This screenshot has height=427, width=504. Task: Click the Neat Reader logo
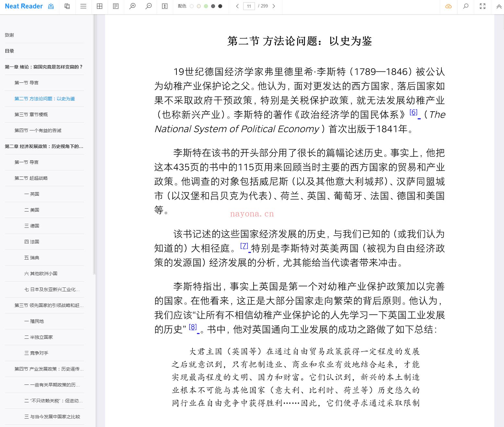pyautogui.click(x=24, y=6)
